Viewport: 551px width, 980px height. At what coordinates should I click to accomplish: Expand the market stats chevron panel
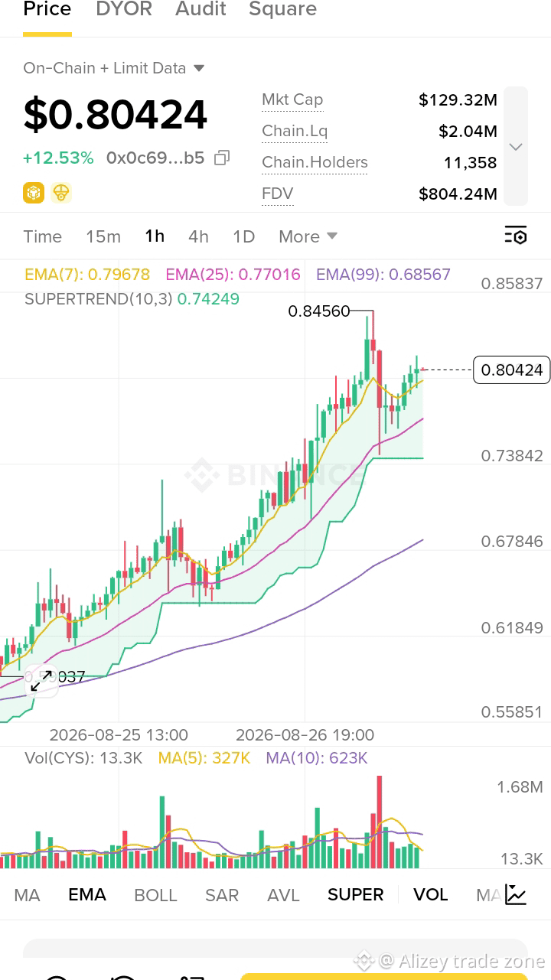[516, 146]
